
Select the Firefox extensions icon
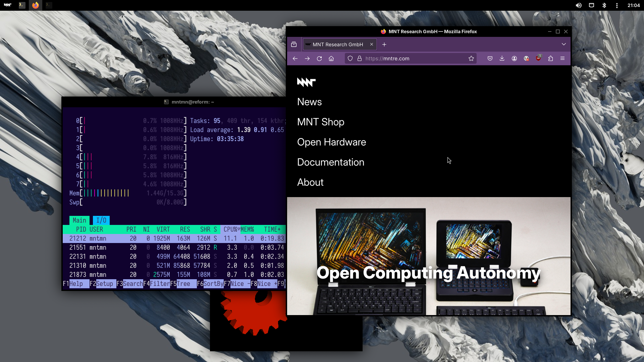click(x=551, y=58)
